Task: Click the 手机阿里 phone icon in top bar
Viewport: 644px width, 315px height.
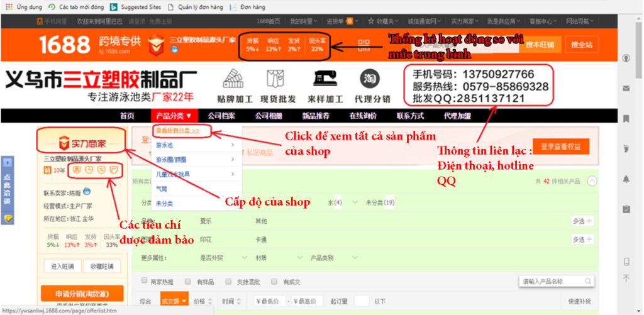Action: click(x=40, y=21)
